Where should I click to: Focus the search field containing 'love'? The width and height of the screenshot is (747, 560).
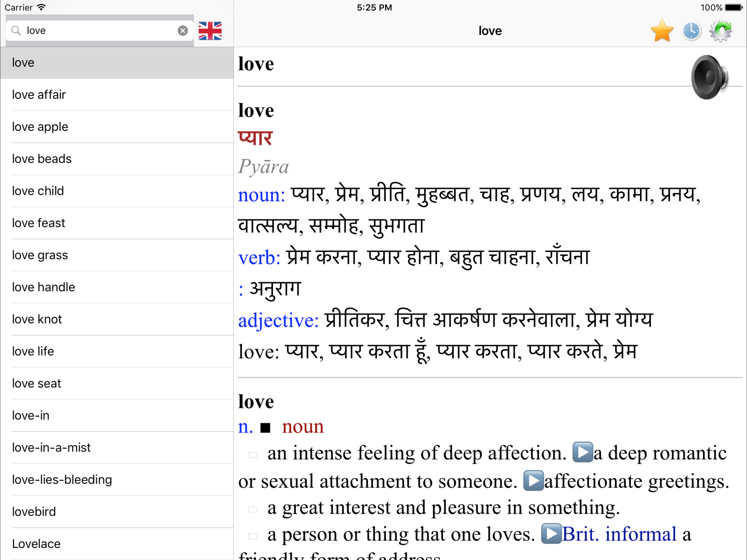100,31
